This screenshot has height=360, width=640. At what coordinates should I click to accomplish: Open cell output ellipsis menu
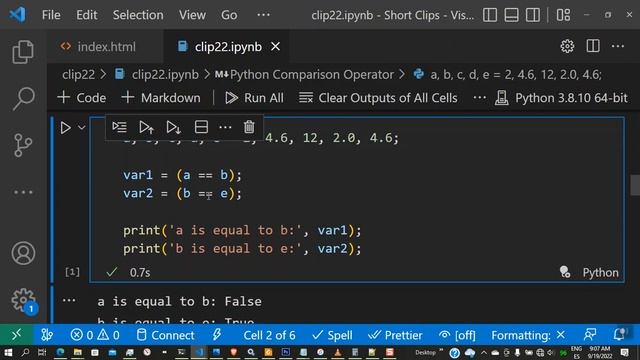click(x=69, y=301)
